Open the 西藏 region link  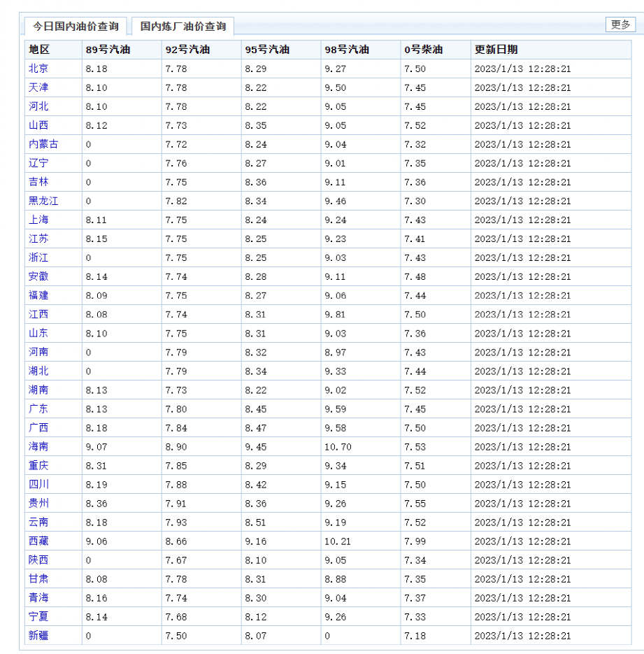coord(38,541)
